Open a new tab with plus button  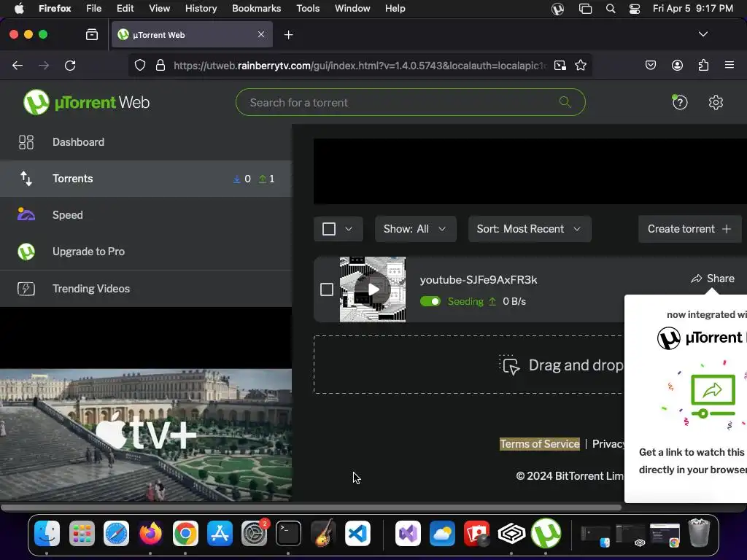(x=288, y=35)
